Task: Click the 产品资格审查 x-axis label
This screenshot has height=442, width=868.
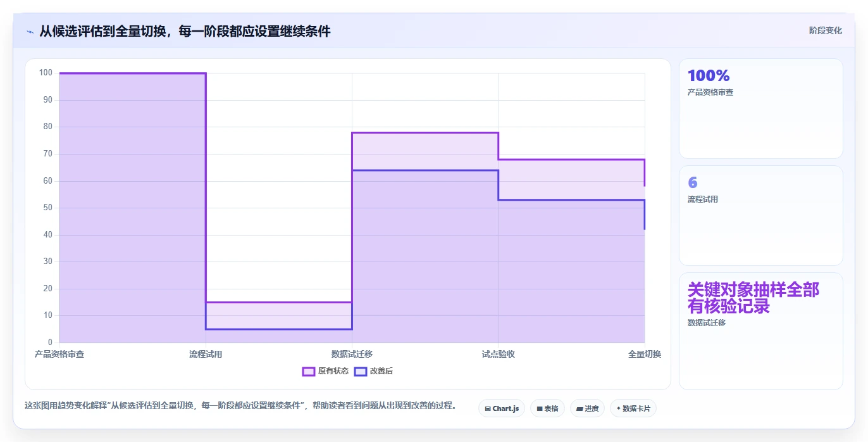Action: pos(59,354)
